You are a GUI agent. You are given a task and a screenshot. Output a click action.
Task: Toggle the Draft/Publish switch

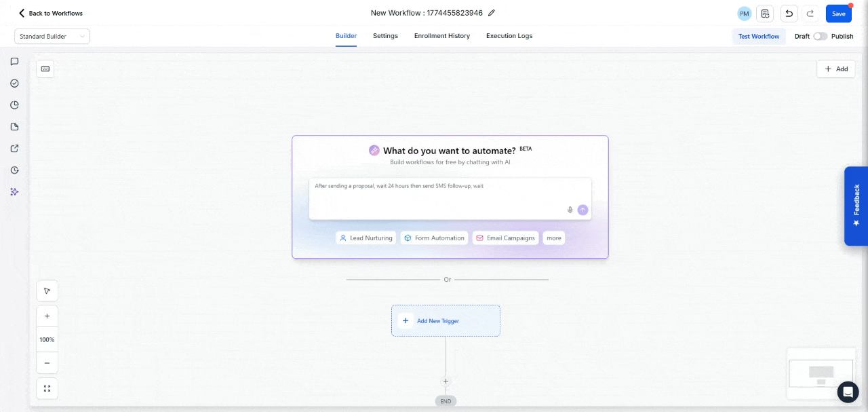pyautogui.click(x=821, y=37)
